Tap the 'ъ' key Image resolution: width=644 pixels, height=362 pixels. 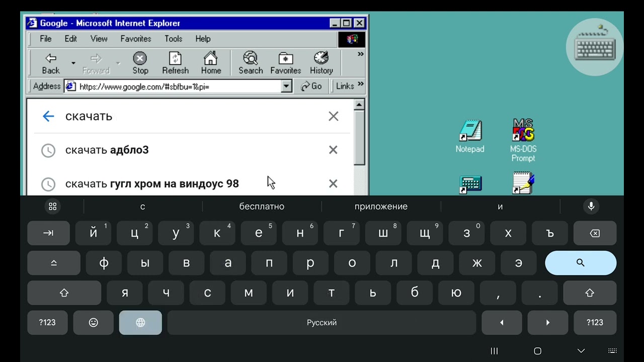pos(549,233)
